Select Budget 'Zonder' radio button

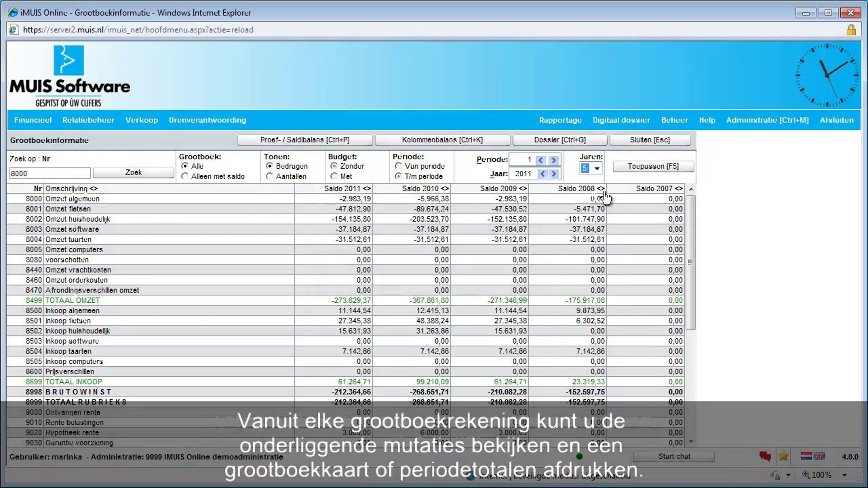tap(334, 166)
